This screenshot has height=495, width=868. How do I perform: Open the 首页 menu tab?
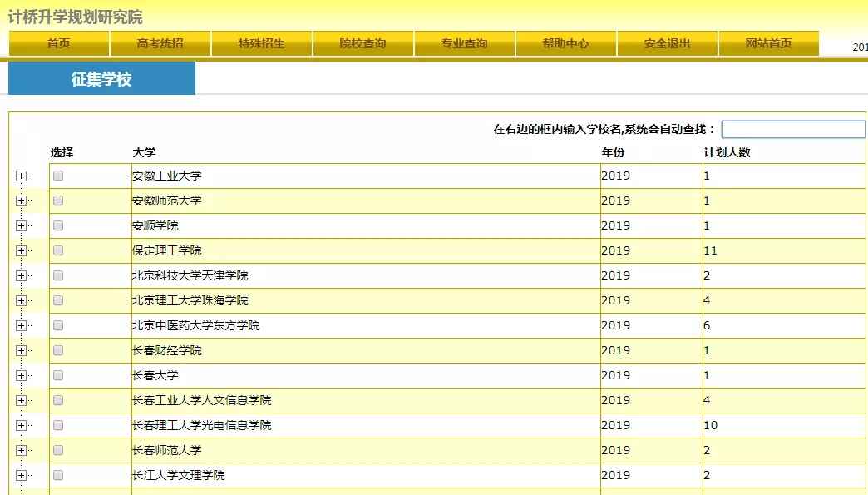pos(59,44)
